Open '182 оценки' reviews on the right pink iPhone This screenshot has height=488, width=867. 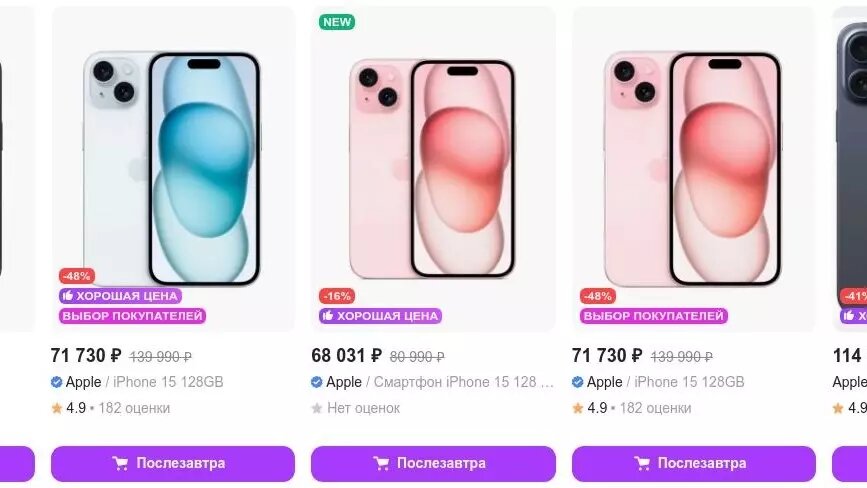(655, 408)
